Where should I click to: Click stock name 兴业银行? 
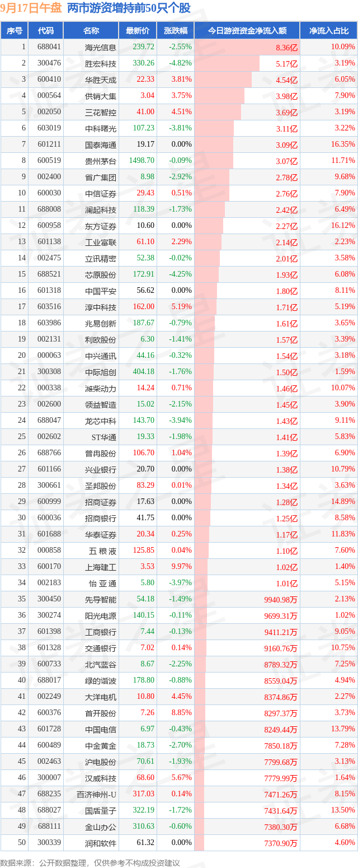101,470
